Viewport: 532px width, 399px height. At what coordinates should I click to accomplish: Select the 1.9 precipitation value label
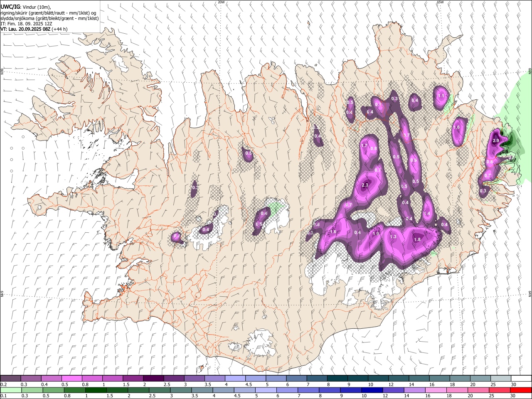pyautogui.click(x=376, y=234)
